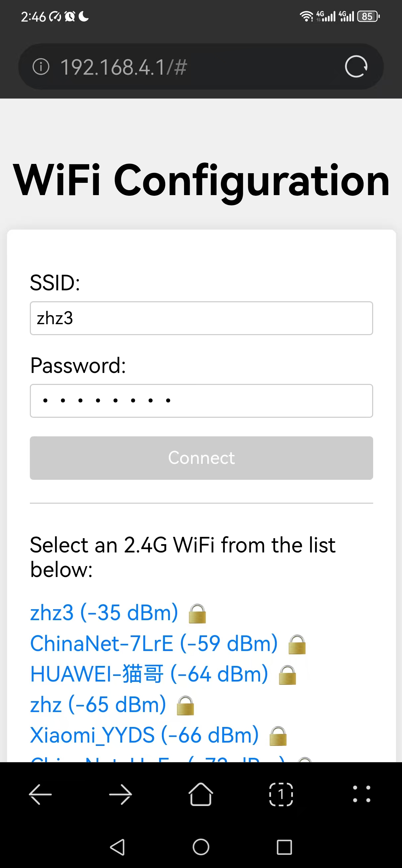
Task: Click the Connect button
Action: pos(201,458)
